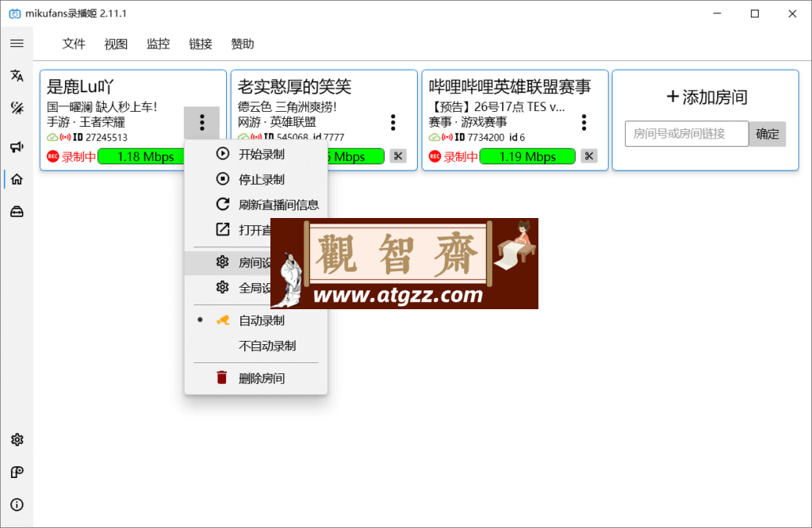Open the language translation sidebar icon

pos(17,75)
